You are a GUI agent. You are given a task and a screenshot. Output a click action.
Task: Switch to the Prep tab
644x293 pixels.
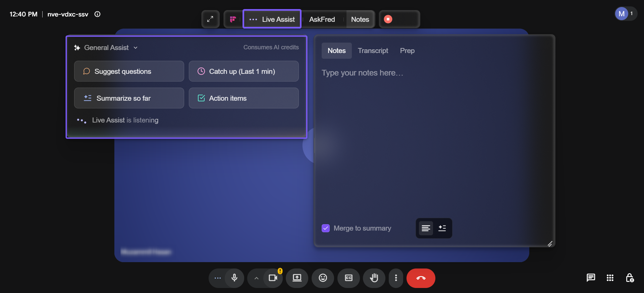tap(407, 51)
